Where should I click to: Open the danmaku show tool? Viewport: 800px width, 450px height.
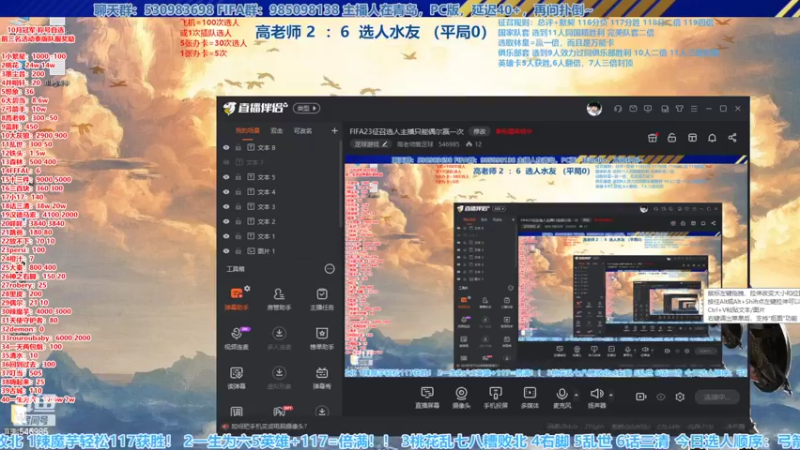click(x=322, y=378)
